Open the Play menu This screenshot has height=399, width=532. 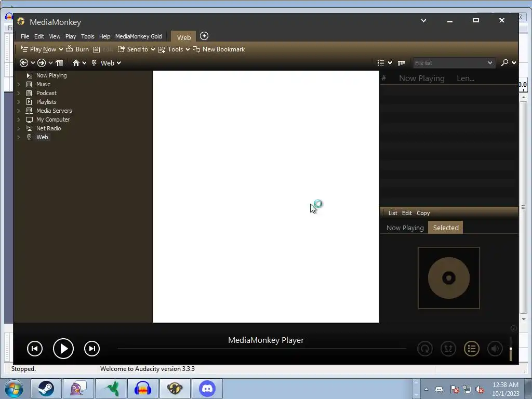(71, 36)
